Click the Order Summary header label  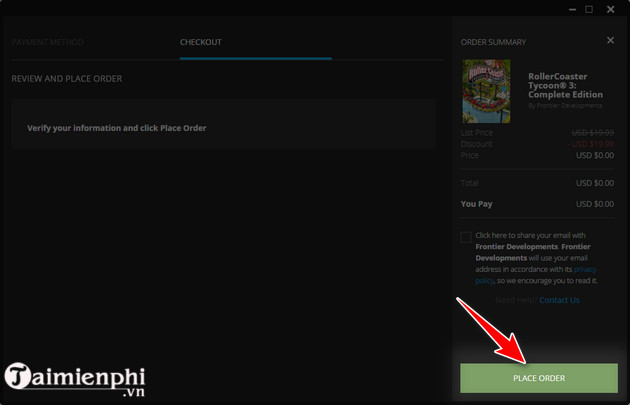493,42
